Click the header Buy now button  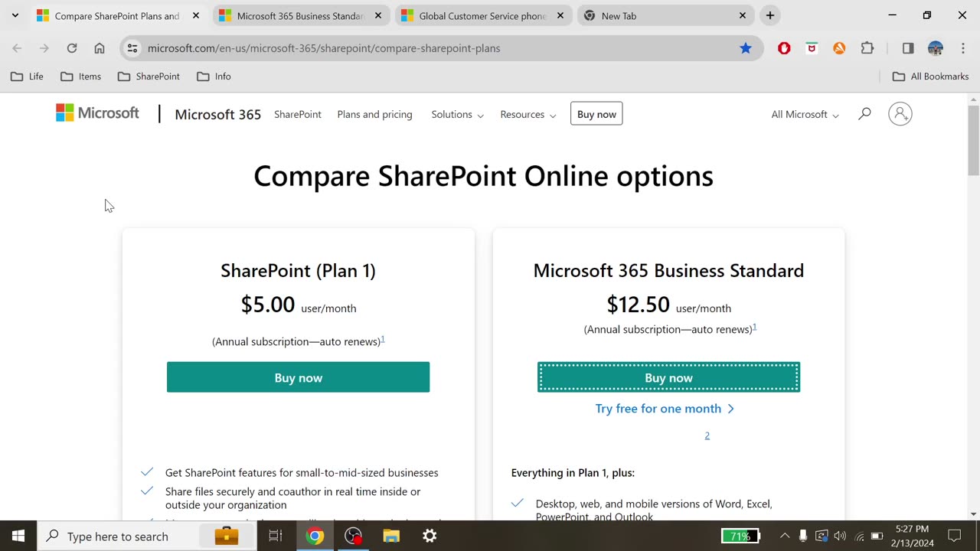click(596, 114)
